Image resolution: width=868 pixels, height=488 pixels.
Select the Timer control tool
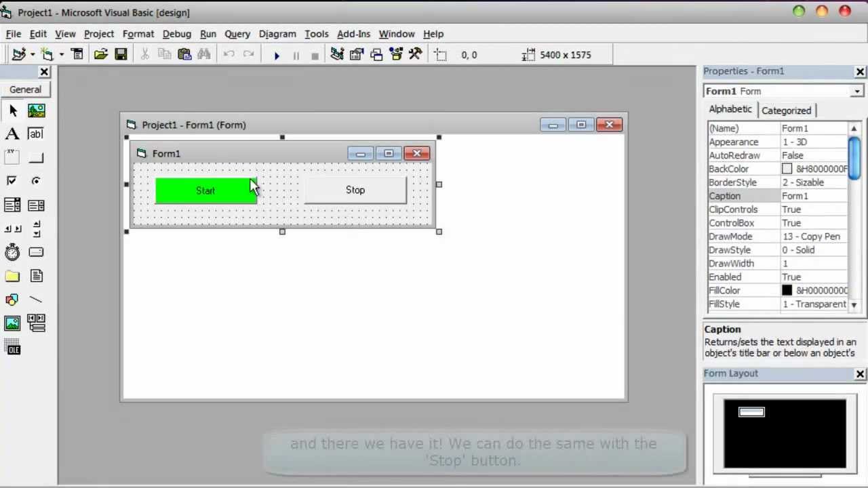click(12, 252)
